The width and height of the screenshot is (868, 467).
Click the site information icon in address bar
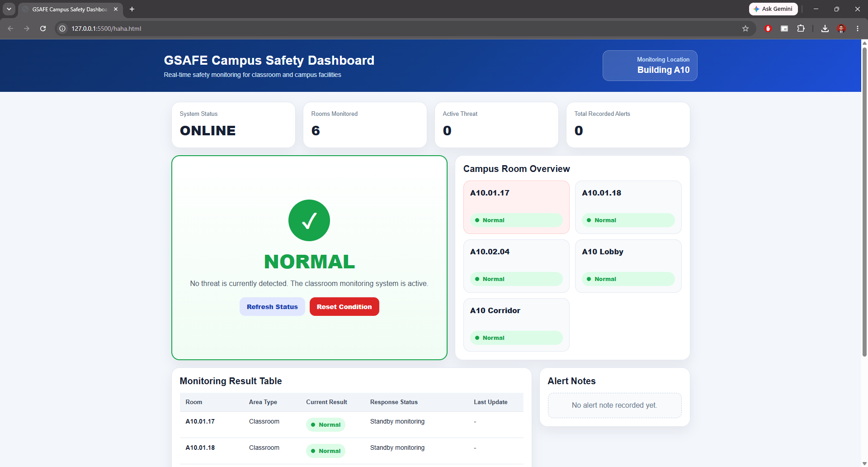(62, 29)
